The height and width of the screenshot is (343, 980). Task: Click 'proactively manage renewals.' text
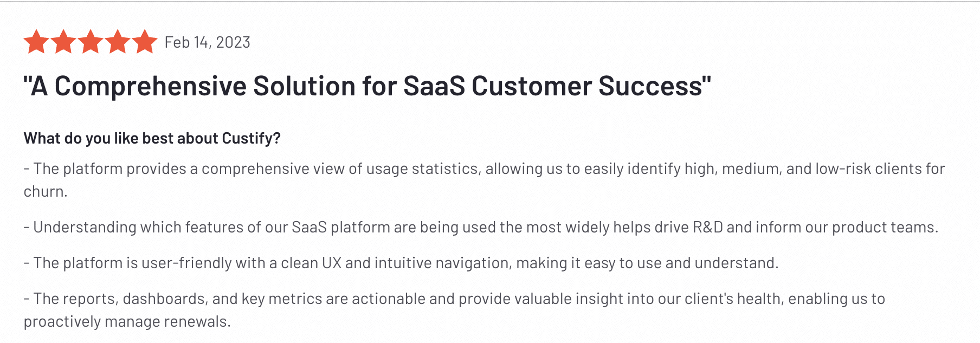[127, 321]
